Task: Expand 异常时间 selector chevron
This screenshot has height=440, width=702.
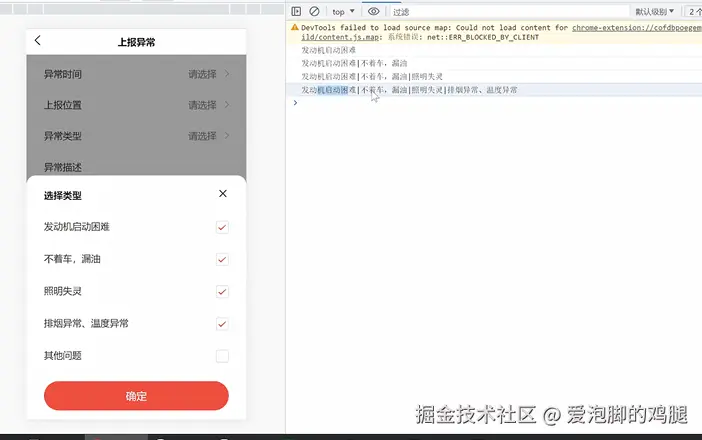Action: click(x=227, y=74)
